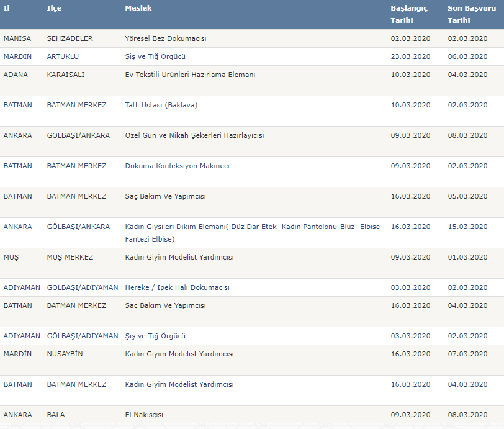Select the Tatlı Ustası (Baklava) row

click(161, 105)
